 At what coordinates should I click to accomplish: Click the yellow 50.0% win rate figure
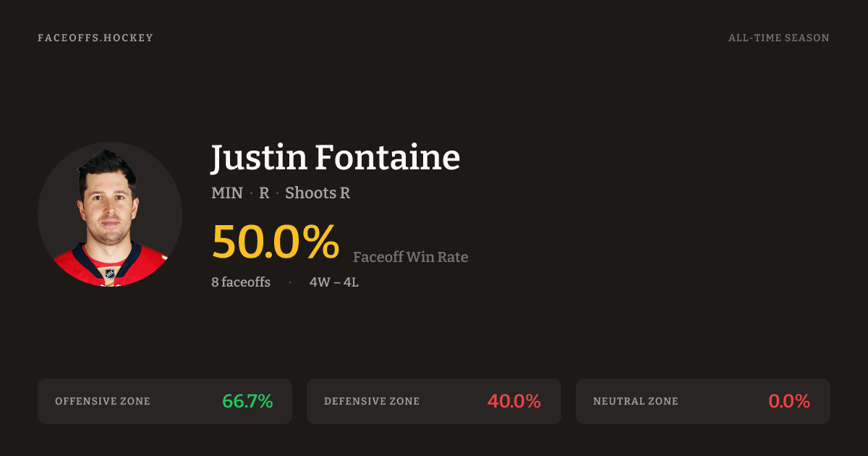[276, 242]
